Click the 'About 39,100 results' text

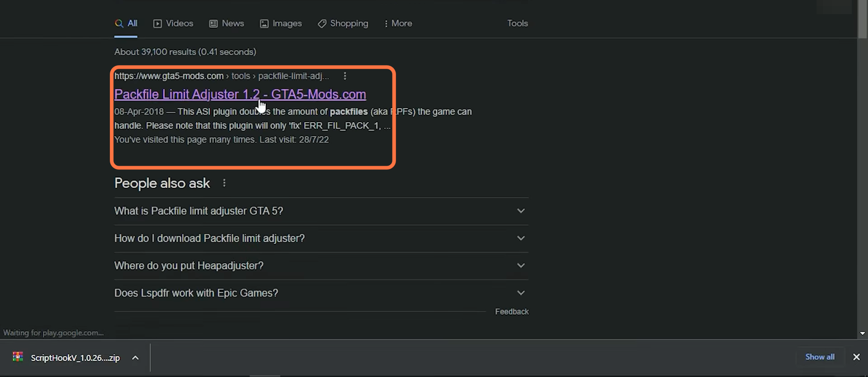(185, 52)
